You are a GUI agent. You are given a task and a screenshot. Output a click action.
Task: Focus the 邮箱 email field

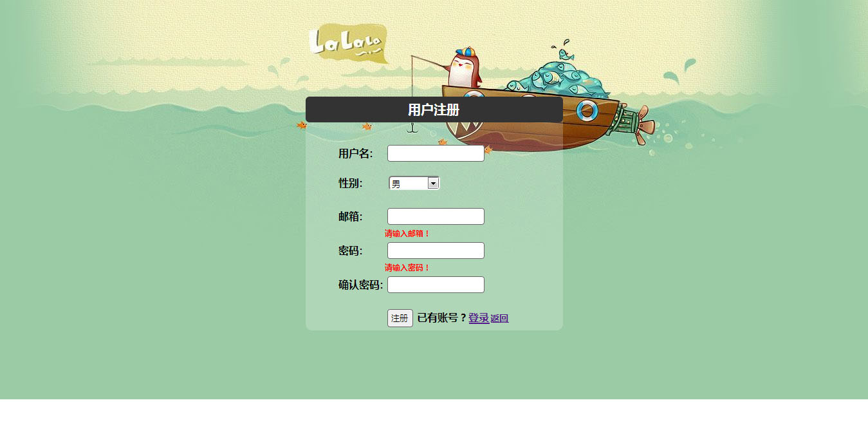coord(436,216)
